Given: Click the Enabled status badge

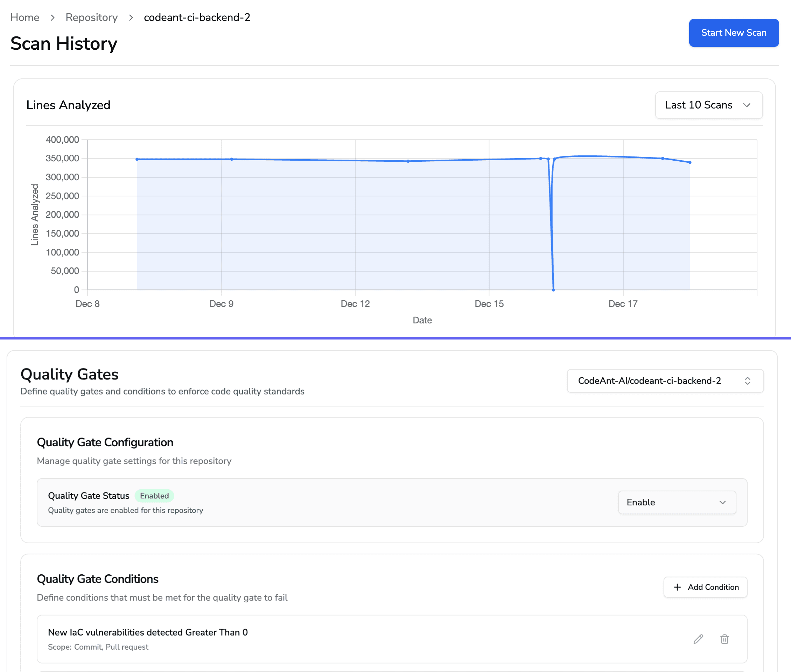Looking at the screenshot, I should click(x=154, y=496).
